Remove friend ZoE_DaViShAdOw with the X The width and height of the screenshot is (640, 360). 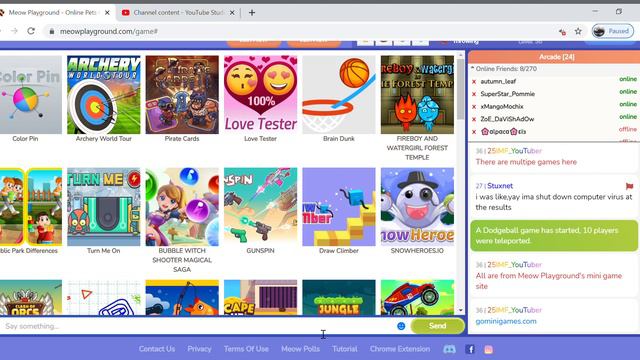click(x=474, y=119)
